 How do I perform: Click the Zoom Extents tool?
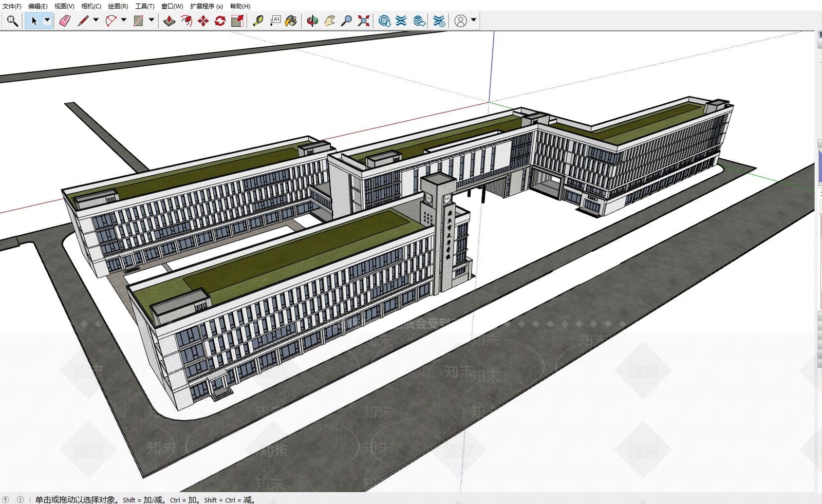[x=364, y=21]
